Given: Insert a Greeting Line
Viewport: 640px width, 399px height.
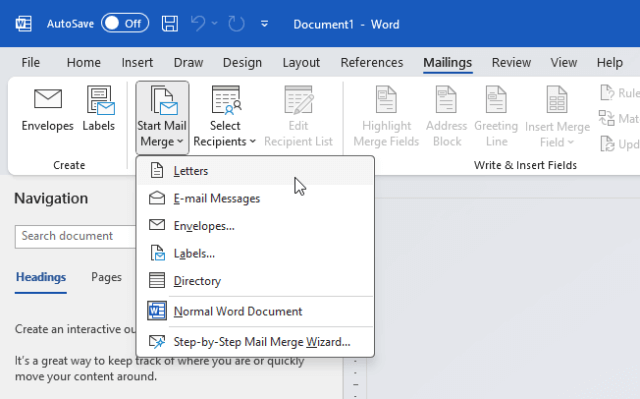Looking at the screenshot, I should [x=496, y=117].
